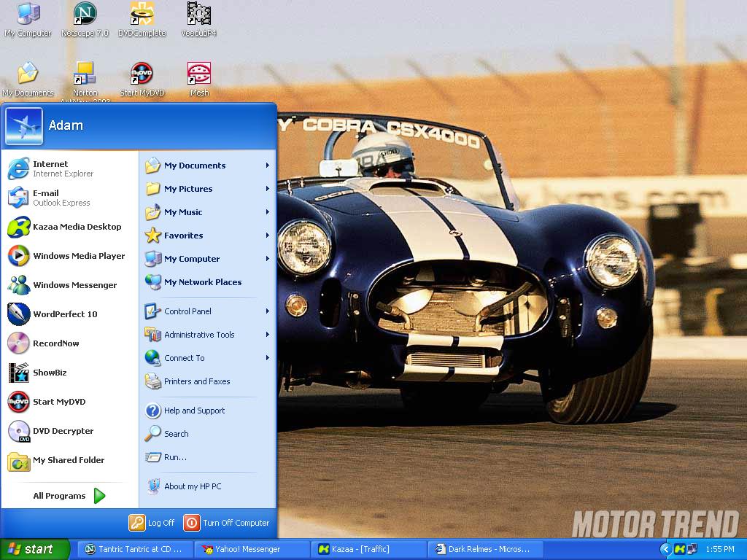Click the taskbar clock showing 1:55 PM
This screenshot has width=747, height=560.
click(720, 549)
